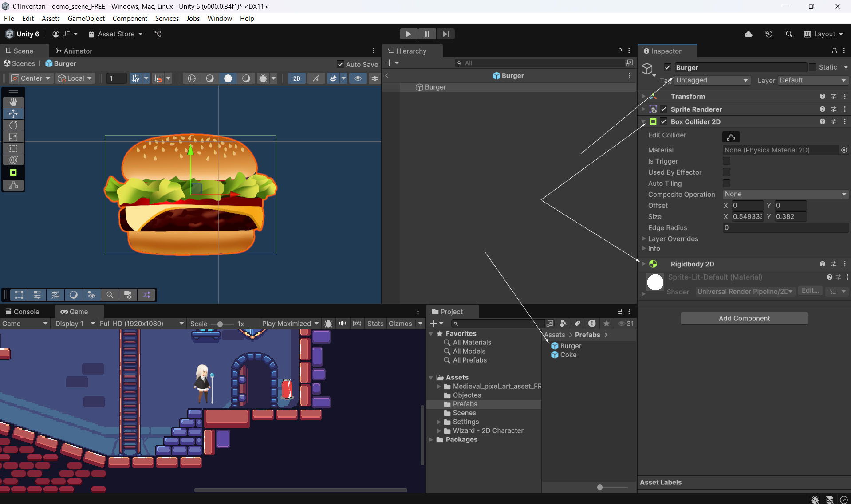Uncheck the Auto Save checkbox
Viewport: 851px width, 504px height.
(x=341, y=64)
